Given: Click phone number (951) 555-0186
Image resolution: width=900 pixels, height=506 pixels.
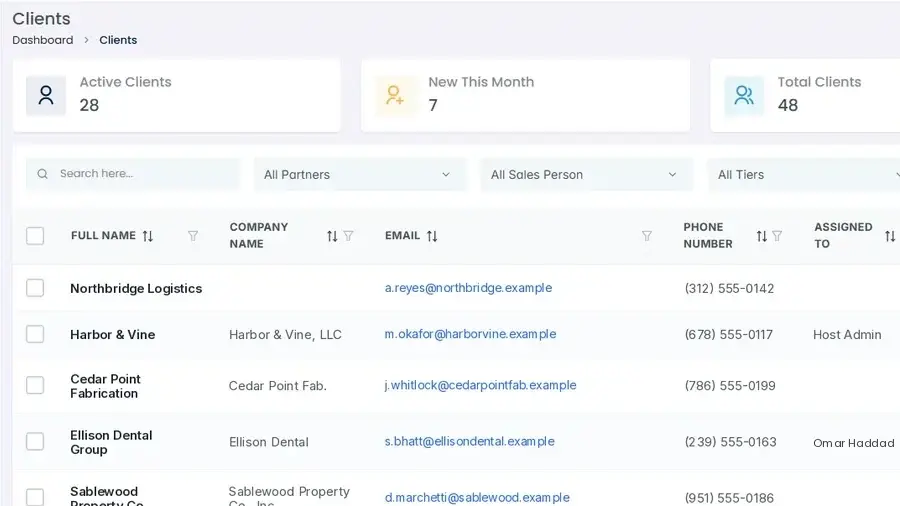Looking at the screenshot, I should pos(729,498).
